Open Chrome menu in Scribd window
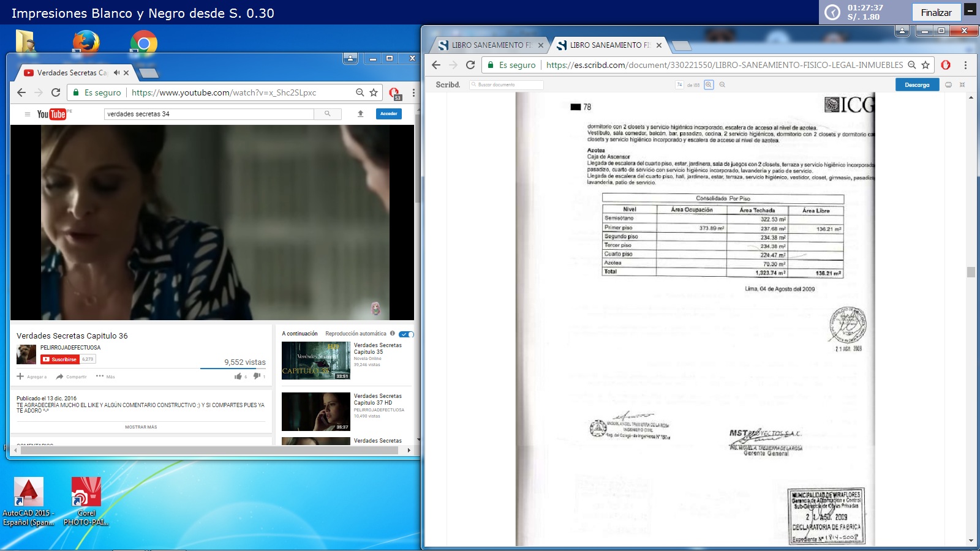This screenshot has height=551, width=980. 965,65
